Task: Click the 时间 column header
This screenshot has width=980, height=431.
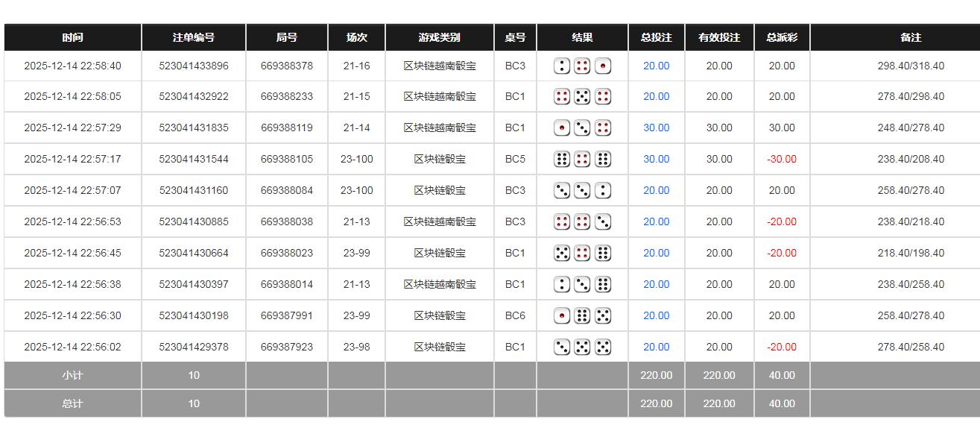Action: [72, 37]
